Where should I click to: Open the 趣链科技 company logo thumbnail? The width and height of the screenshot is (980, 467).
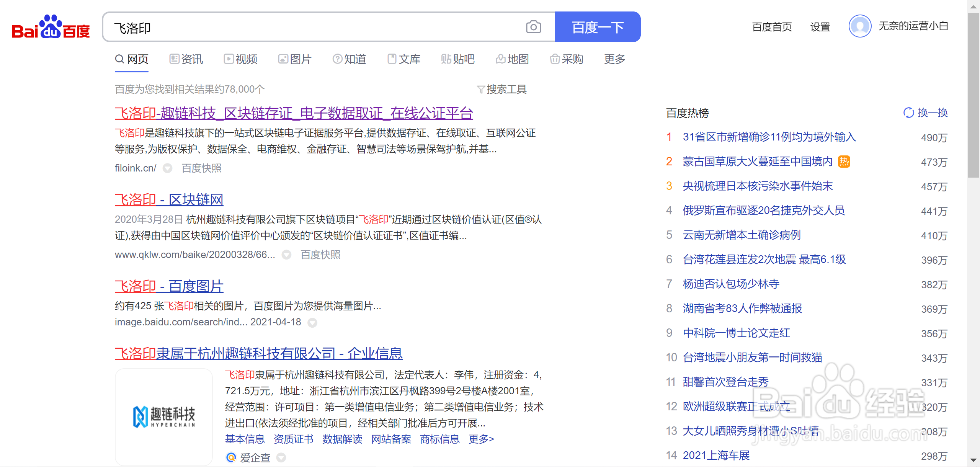[x=164, y=416]
